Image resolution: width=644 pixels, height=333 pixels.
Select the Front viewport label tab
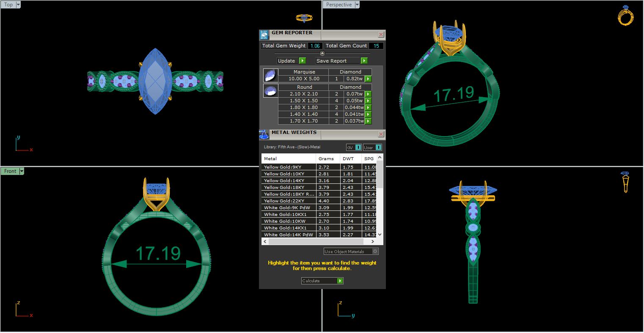[10, 171]
